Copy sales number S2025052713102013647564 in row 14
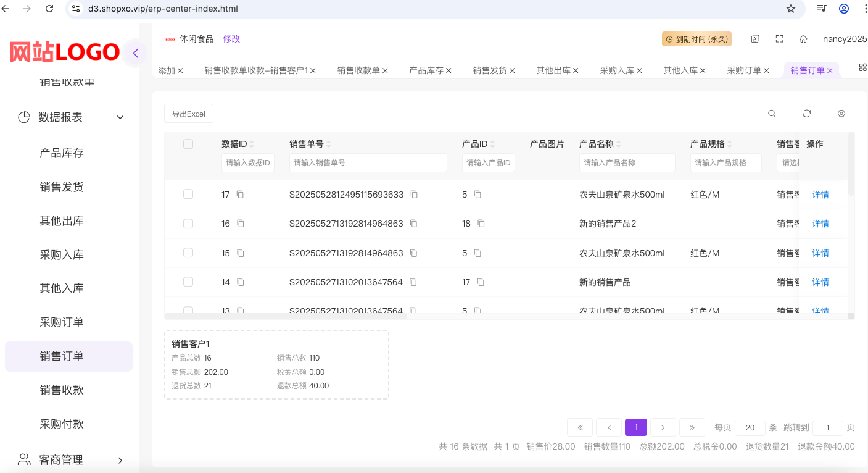 coord(413,282)
